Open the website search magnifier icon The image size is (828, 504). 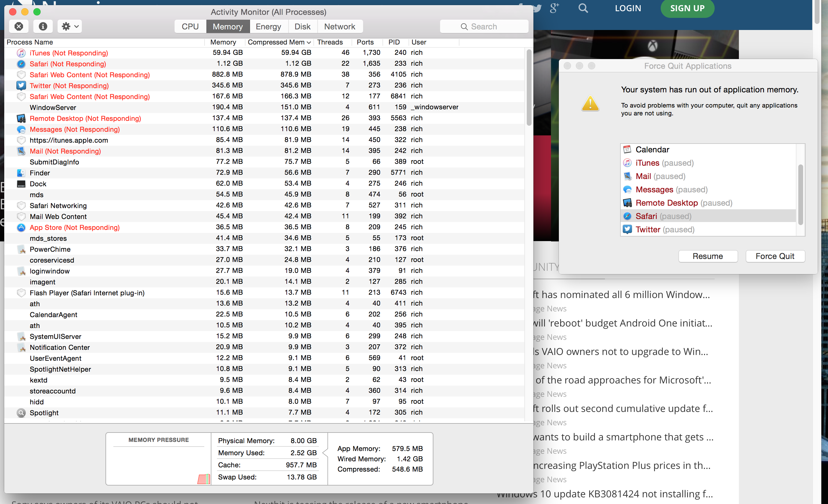coord(583,8)
